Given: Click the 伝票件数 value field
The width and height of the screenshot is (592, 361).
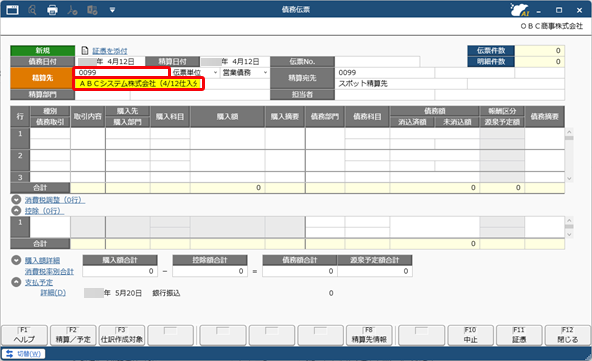Looking at the screenshot, I should 540,51.
